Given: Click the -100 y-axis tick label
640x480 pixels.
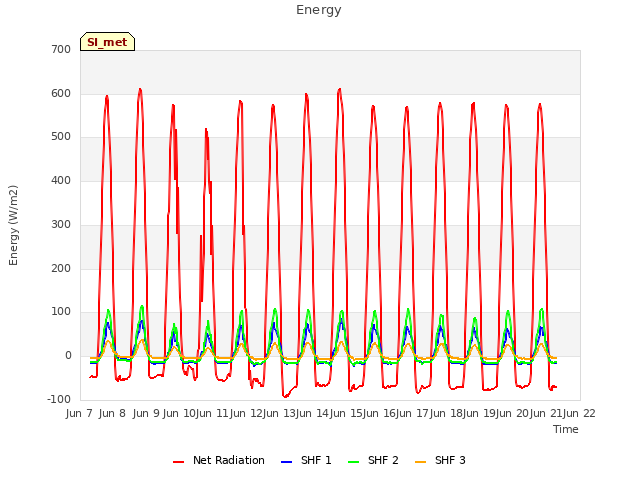Looking at the screenshot, I should tap(59, 399).
